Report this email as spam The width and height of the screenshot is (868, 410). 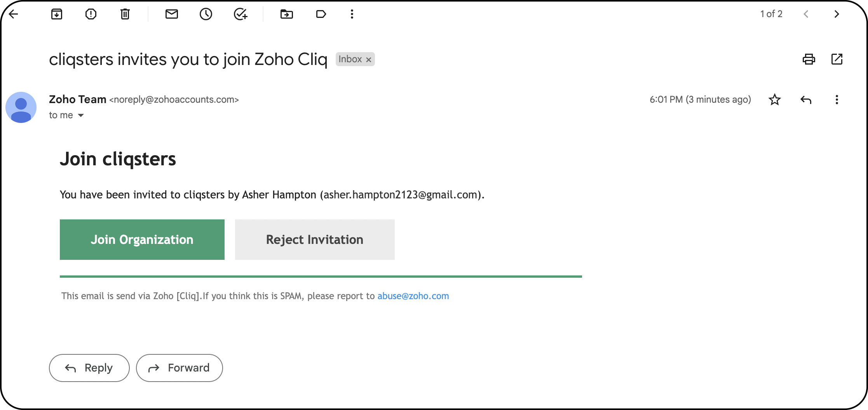coord(91,14)
